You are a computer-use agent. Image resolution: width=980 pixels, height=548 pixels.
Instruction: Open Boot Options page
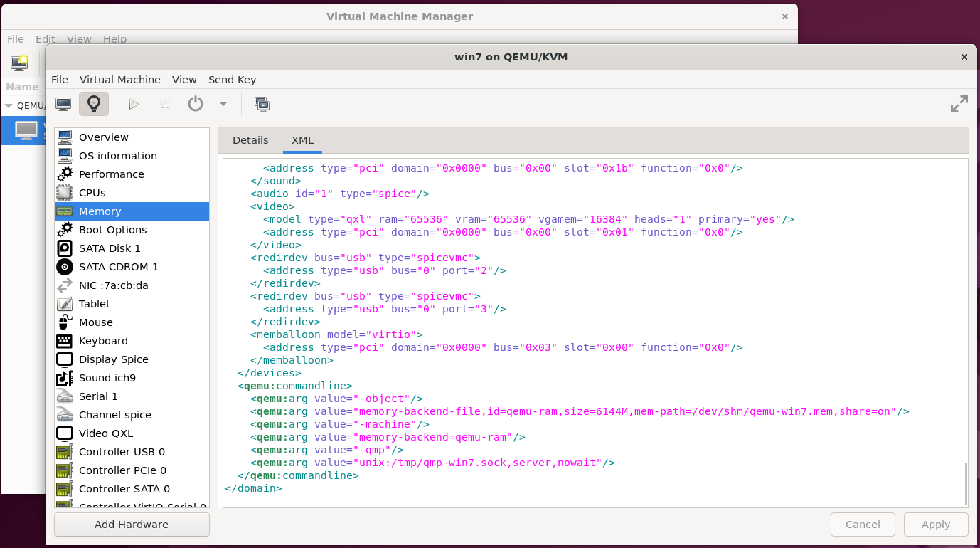(132, 230)
